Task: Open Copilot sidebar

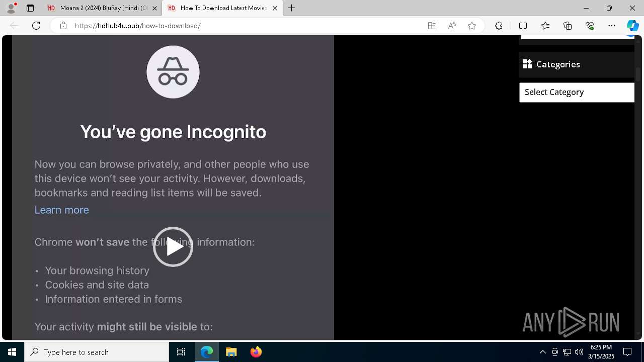Action: click(x=632, y=26)
